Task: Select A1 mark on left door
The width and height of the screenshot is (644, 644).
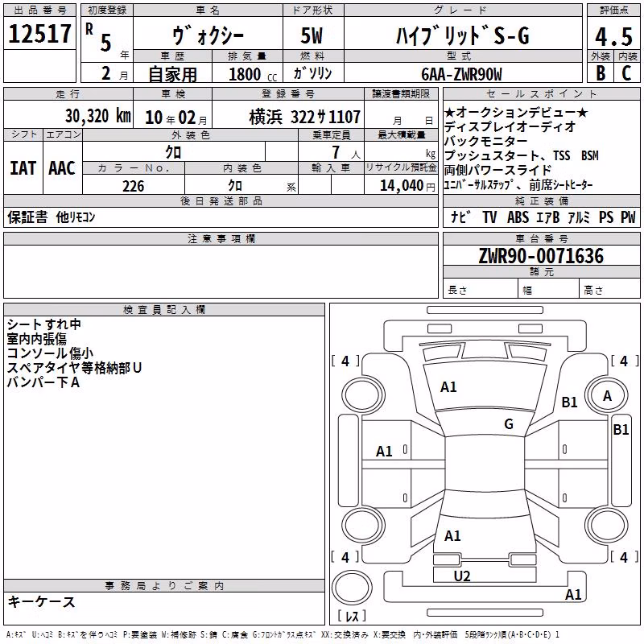Action: [x=384, y=452]
